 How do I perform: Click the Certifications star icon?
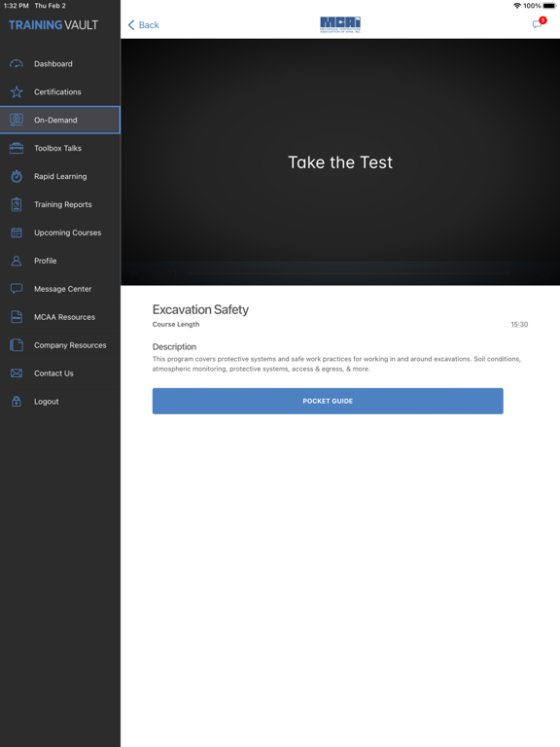pyautogui.click(x=17, y=92)
